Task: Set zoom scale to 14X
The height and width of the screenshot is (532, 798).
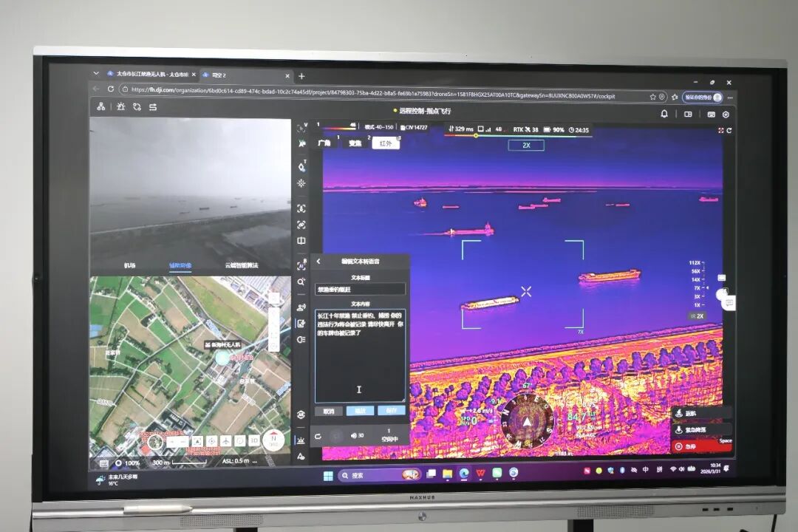Action: [695, 279]
